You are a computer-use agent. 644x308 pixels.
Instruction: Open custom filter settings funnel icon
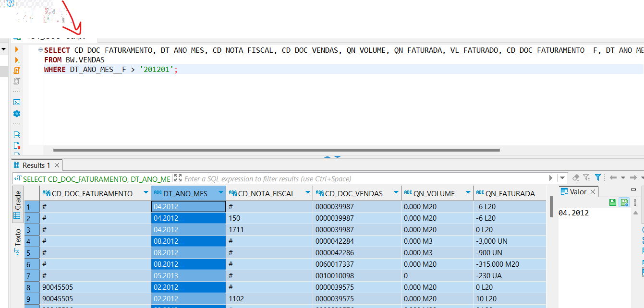598,178
